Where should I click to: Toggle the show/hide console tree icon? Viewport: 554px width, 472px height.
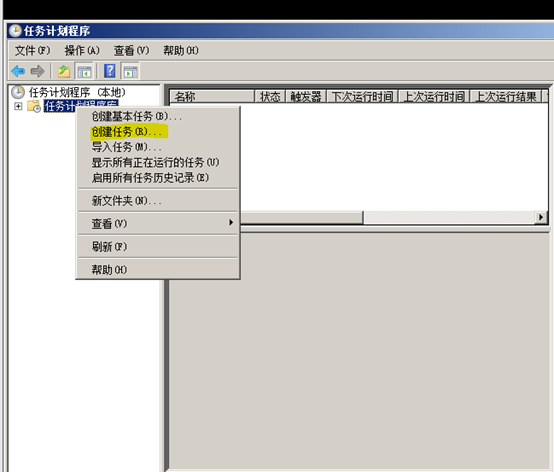click(x=84, y=71)
